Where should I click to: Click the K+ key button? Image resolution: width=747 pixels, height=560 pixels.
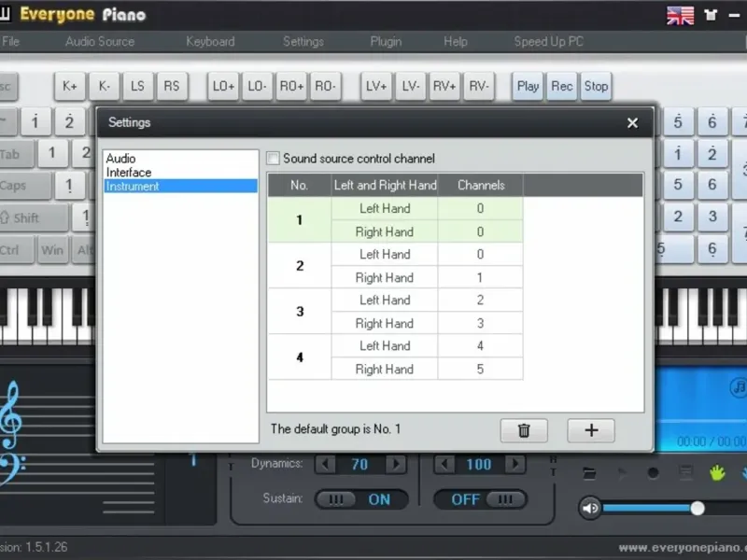(69, 86)
